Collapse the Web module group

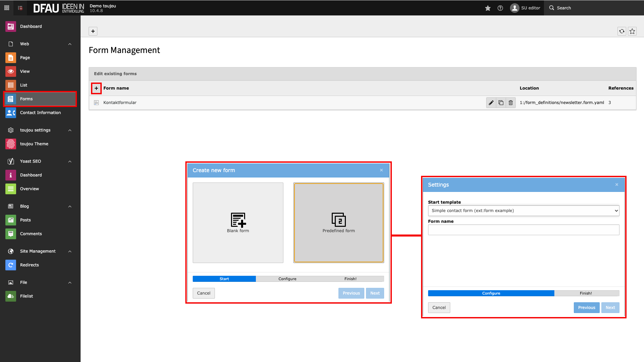pos(70,44)
